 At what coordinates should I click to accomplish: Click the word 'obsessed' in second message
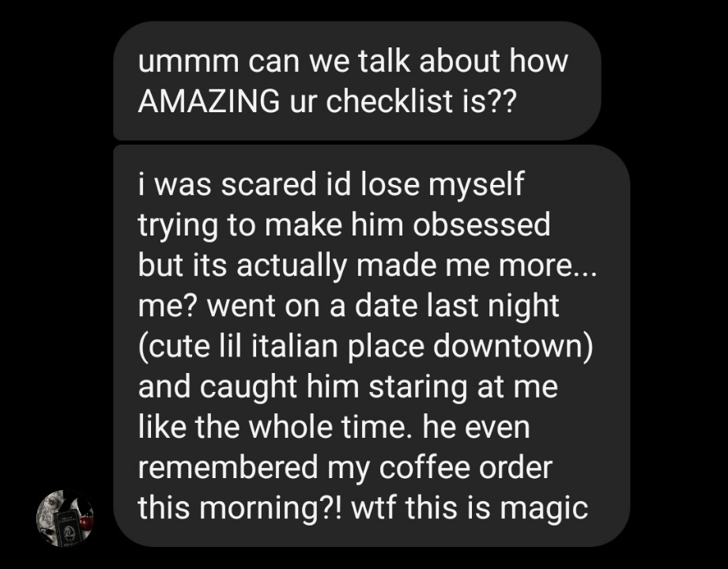(481, 224)
